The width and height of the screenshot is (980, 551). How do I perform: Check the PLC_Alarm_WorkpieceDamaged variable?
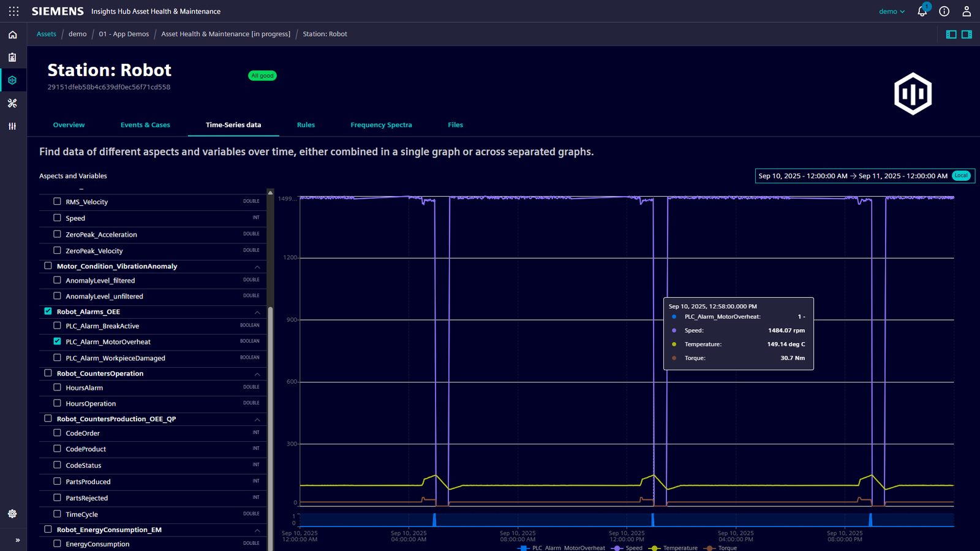point(57,357)
